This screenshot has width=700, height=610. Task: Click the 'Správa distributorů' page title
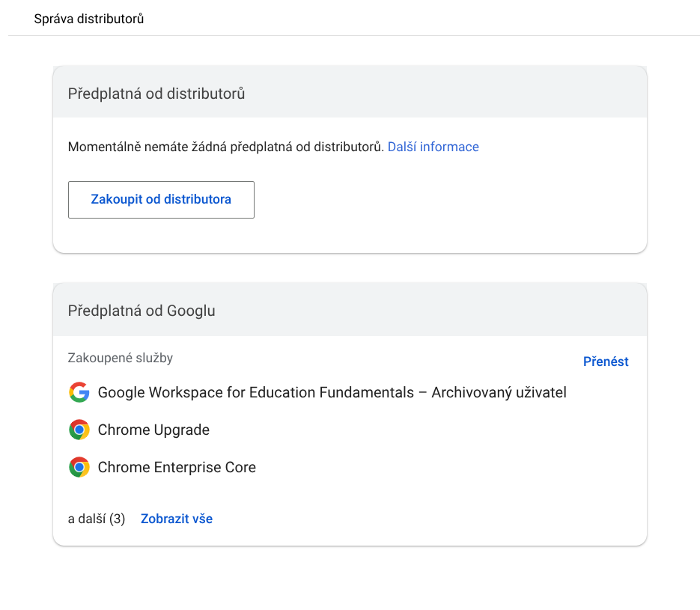point(89,19)
